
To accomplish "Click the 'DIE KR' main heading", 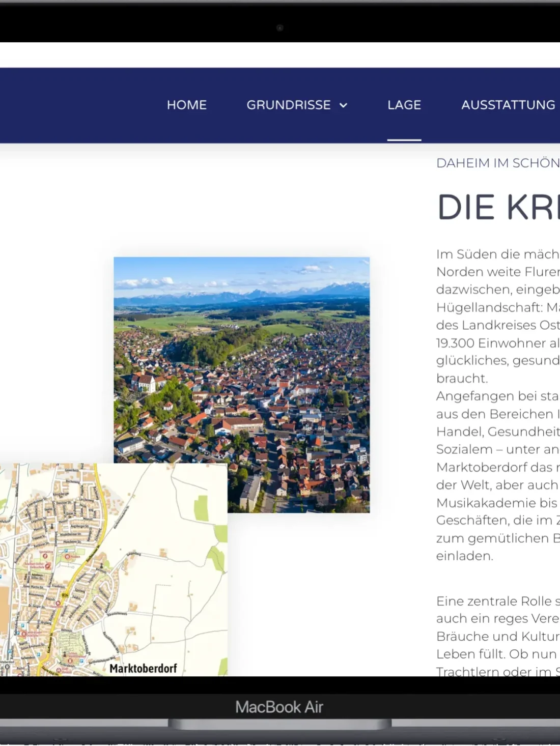I will (497, 208).
